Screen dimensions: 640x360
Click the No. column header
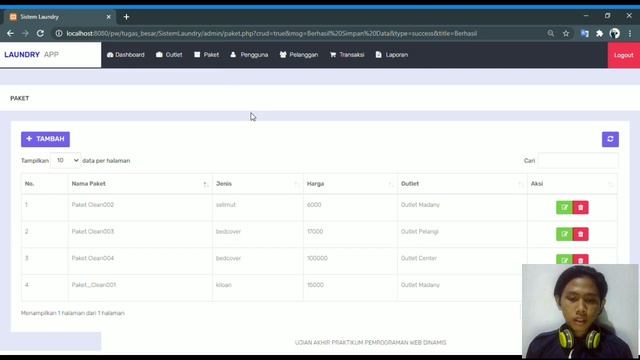pos(44,184)
